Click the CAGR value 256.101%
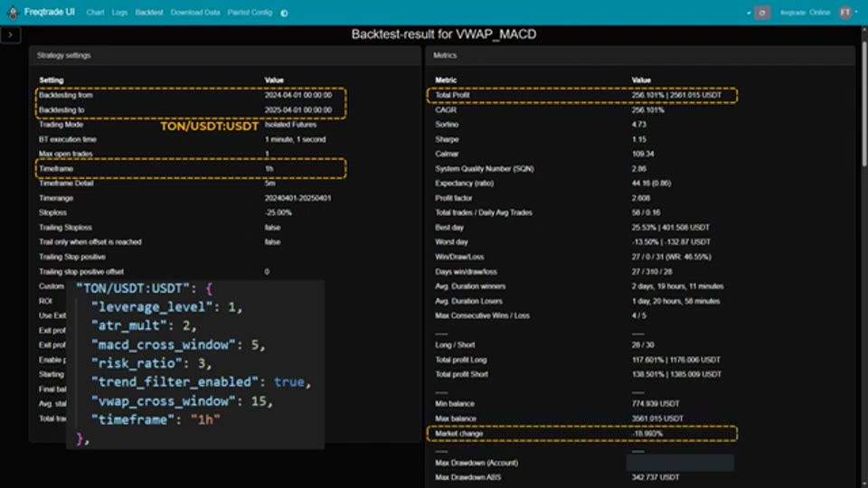Image resolution: width=868 pixels, height=488 pixels. click(647, 110)
